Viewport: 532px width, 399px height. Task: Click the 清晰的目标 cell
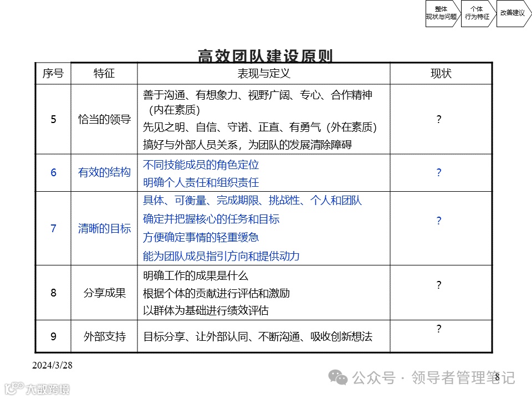click(x=104, y=228)
